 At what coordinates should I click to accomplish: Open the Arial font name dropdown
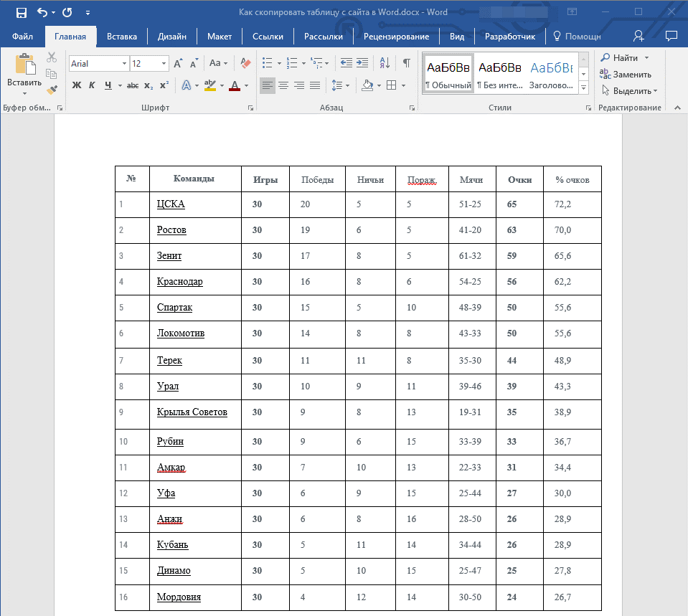[124, 64]
